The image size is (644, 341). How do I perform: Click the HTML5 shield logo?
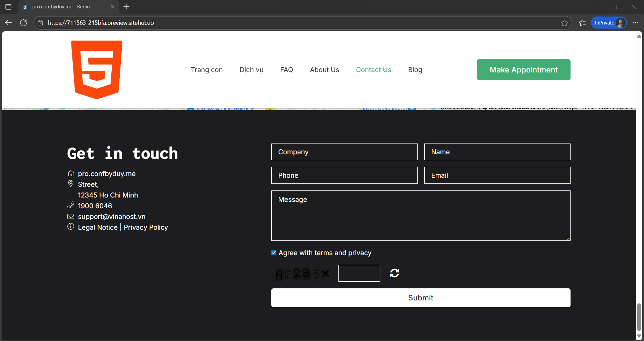(97, 70)
